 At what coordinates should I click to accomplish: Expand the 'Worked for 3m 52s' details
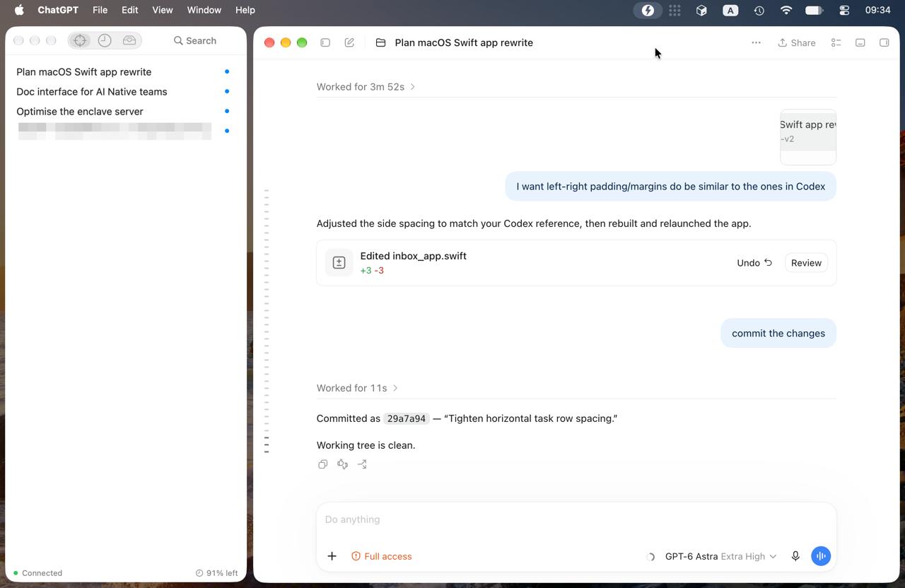coord(366,86)
